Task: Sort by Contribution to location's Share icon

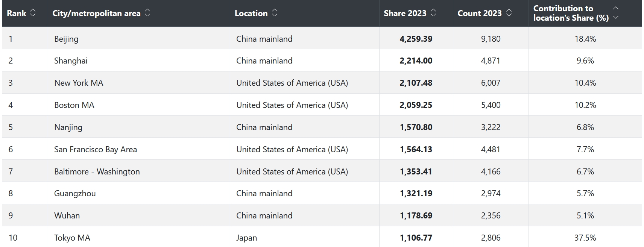Action: (x=616, y=13)
